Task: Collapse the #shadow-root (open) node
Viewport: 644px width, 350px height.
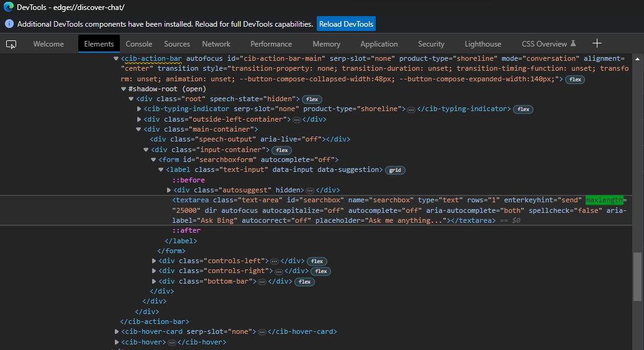Action: (124, 89)
